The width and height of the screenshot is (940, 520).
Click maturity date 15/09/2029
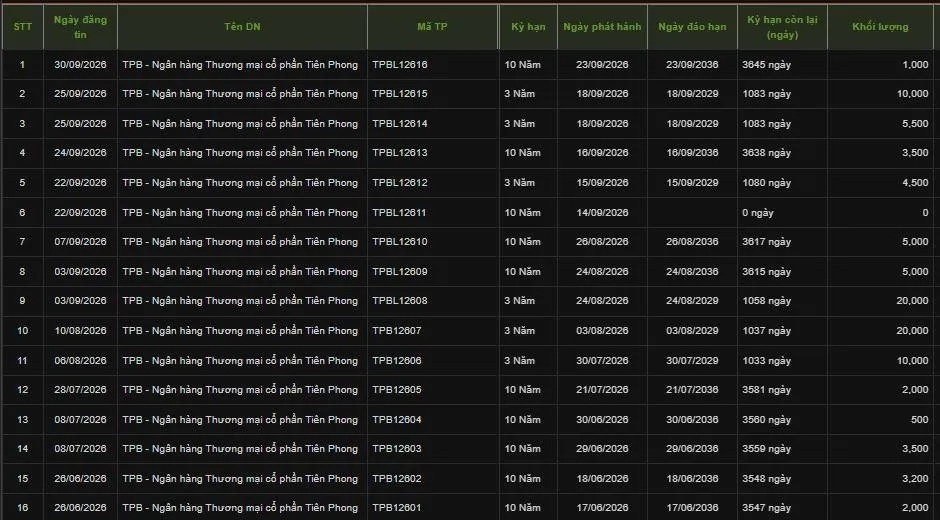point(692,183)
